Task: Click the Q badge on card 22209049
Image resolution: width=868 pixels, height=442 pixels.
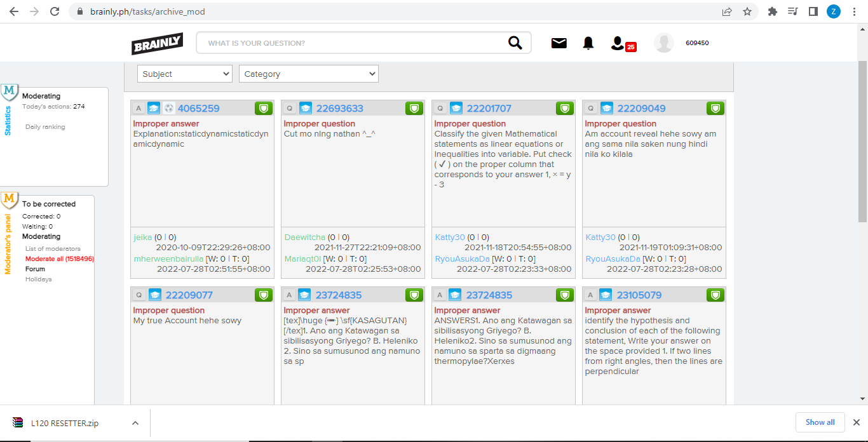Action: tap(591, 108)
